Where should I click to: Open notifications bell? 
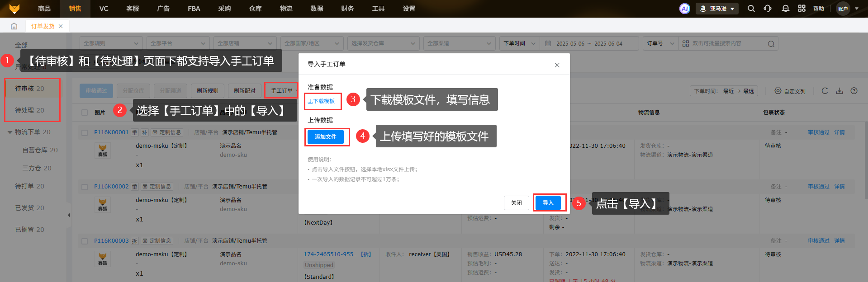coord(786,9)
